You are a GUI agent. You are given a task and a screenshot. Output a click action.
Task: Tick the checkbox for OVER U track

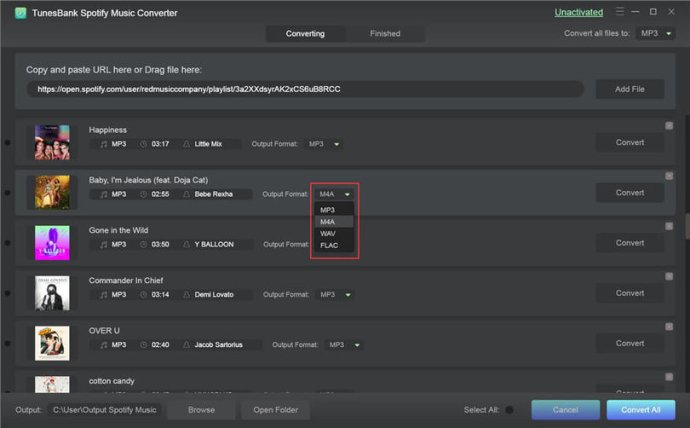[x=669, y=326]
